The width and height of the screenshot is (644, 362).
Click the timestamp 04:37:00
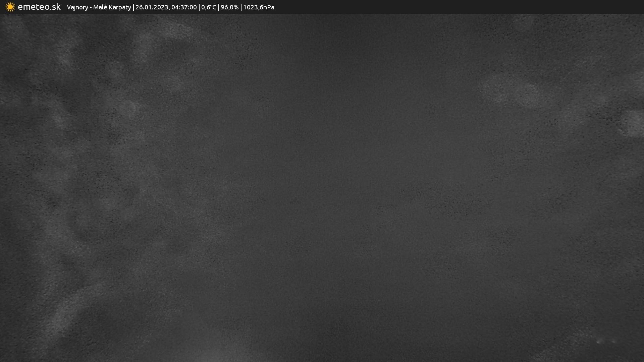tap(184, 7)
